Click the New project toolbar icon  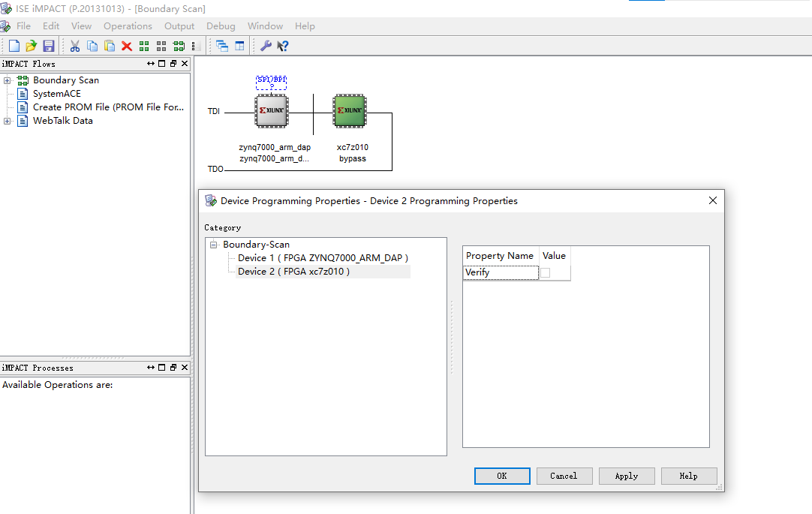point(14,46)
